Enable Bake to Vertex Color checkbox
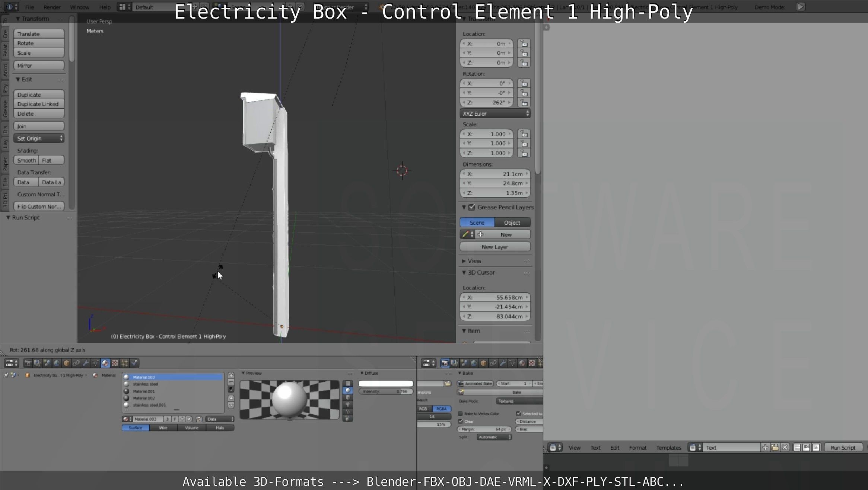The image size is (868, 490). pos(460,414)
